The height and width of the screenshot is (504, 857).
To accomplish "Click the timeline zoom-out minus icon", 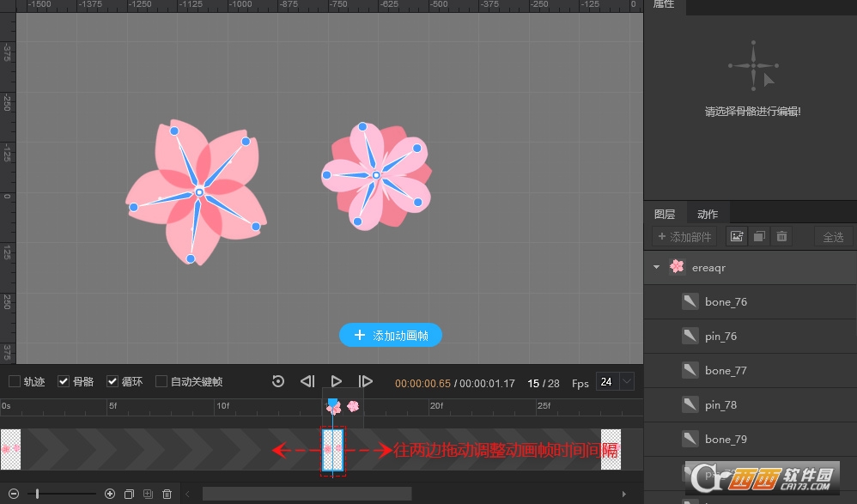I will point(14,494).
